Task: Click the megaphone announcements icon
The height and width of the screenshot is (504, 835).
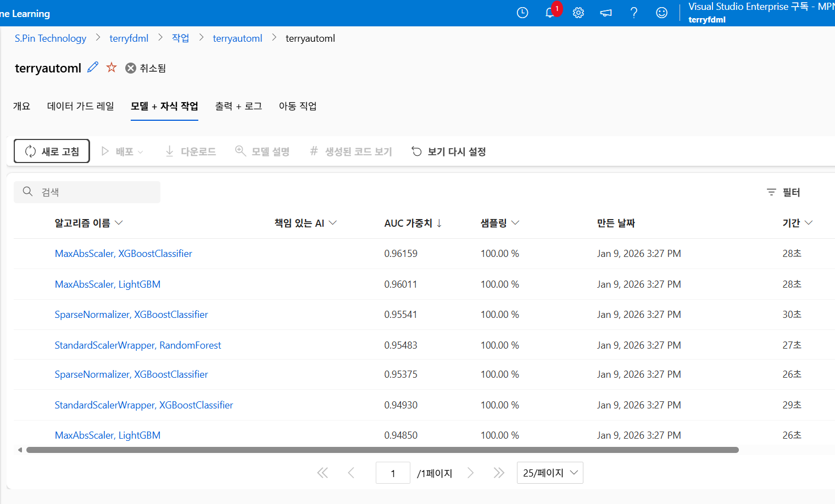Action: point(606,12)
